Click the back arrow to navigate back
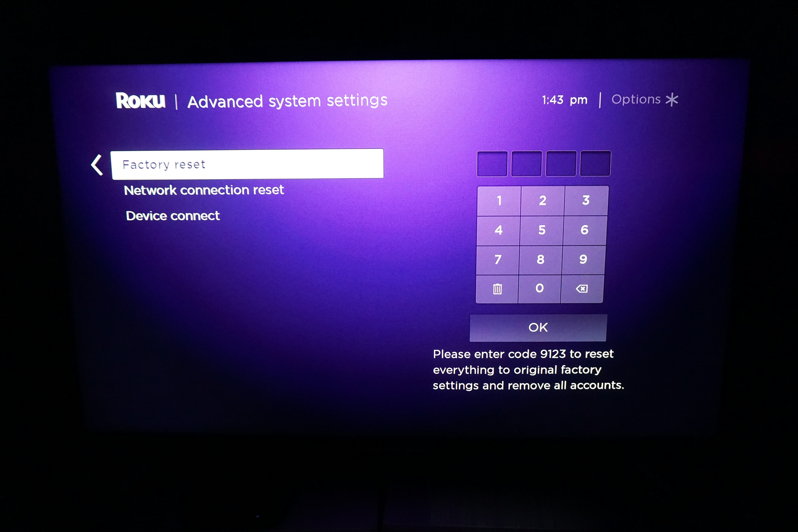798x532 pixels. coord(97,165)
